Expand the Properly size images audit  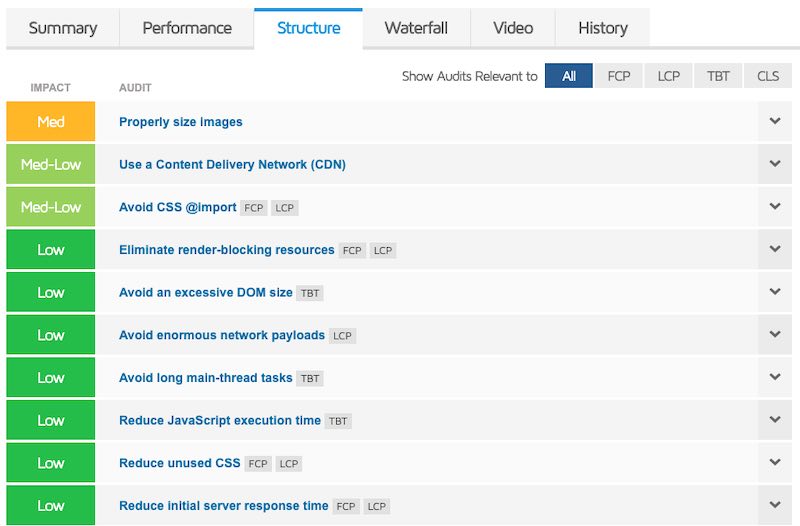[774, 121]
